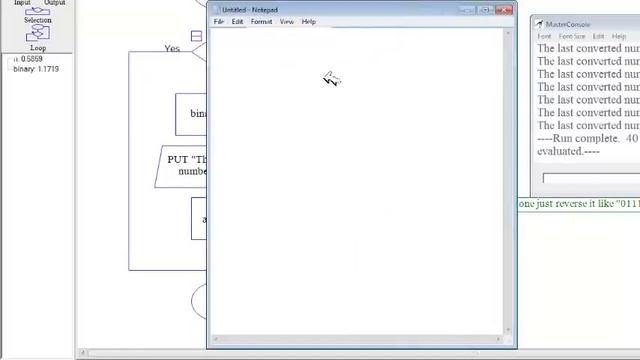Open the Notepad File menu
This screenshot has height=360, width=640.
coord(218,22)
